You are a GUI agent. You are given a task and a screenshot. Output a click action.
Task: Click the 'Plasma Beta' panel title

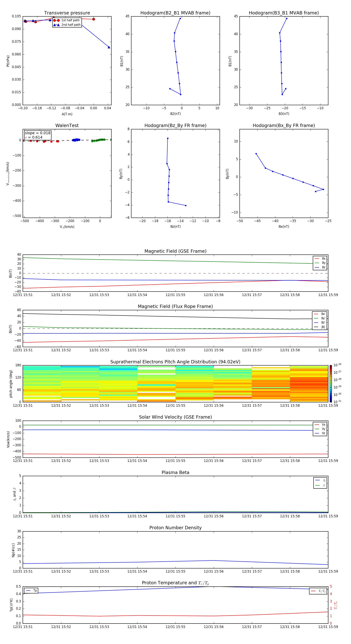[175, 473]
